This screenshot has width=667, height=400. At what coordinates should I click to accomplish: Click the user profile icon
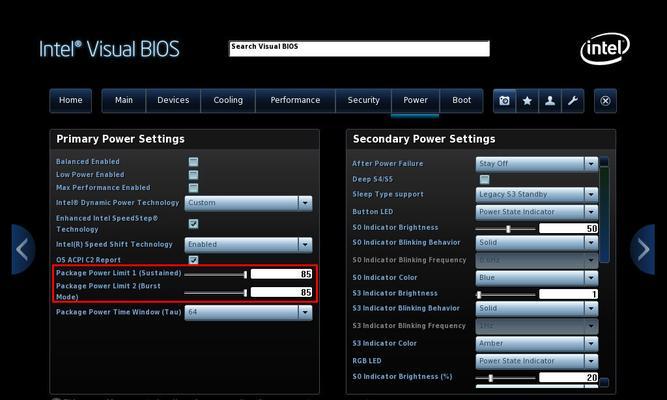coord(550,101)
